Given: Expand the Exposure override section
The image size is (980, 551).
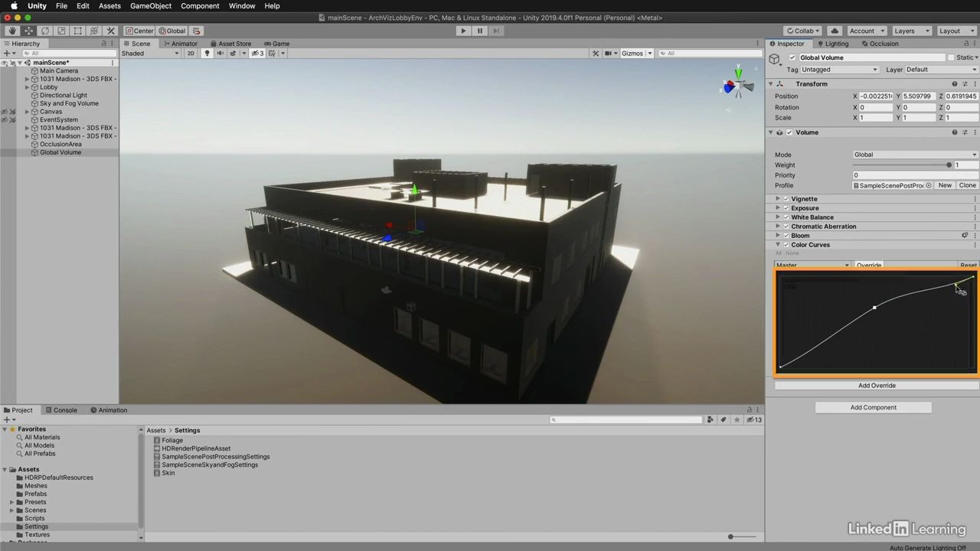Looking at the screenshot, I should pyautogui.click(x=778, y=207).
